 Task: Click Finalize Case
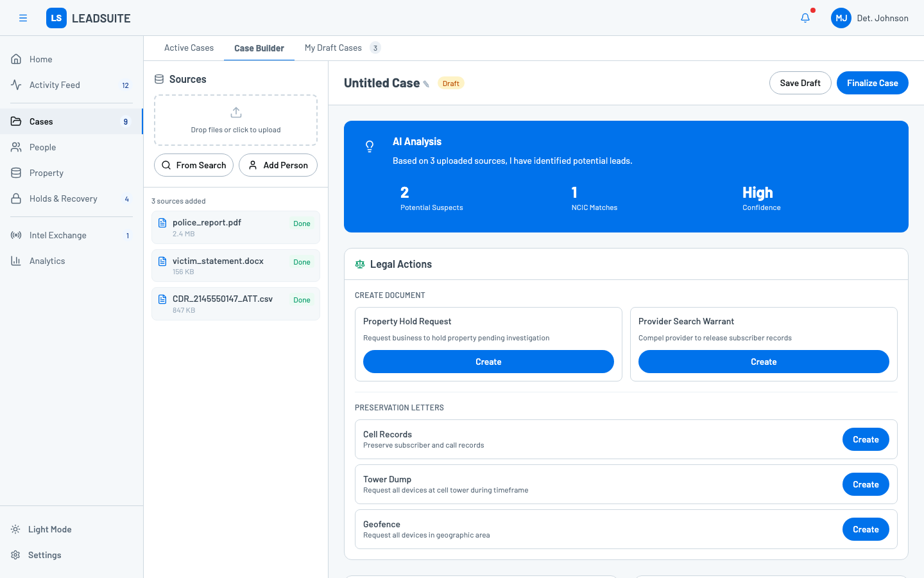(x=872, y=83)
